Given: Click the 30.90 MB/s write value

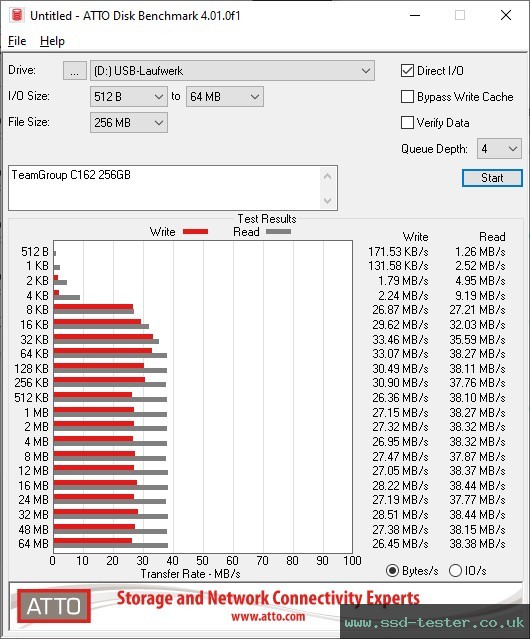Looking at the screenshot, I should [400, 383].
